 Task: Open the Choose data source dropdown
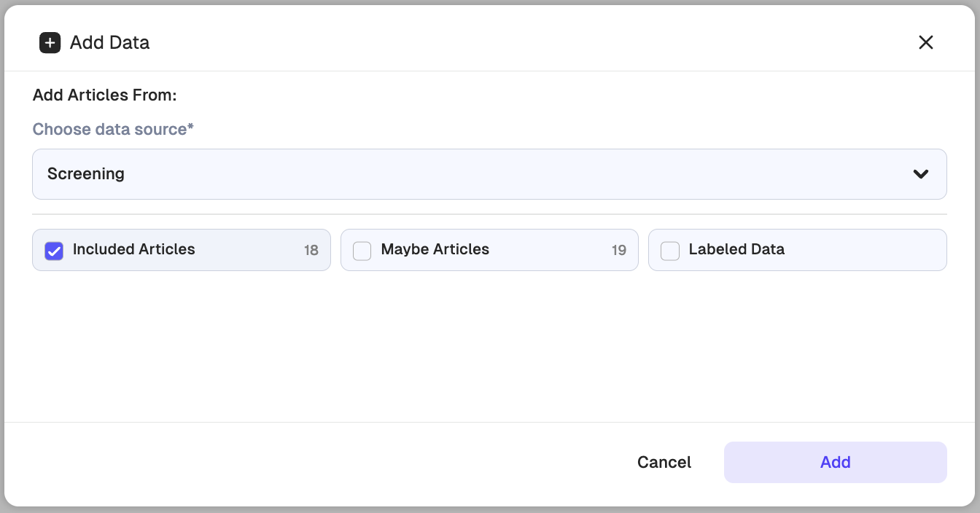(489, 174)
